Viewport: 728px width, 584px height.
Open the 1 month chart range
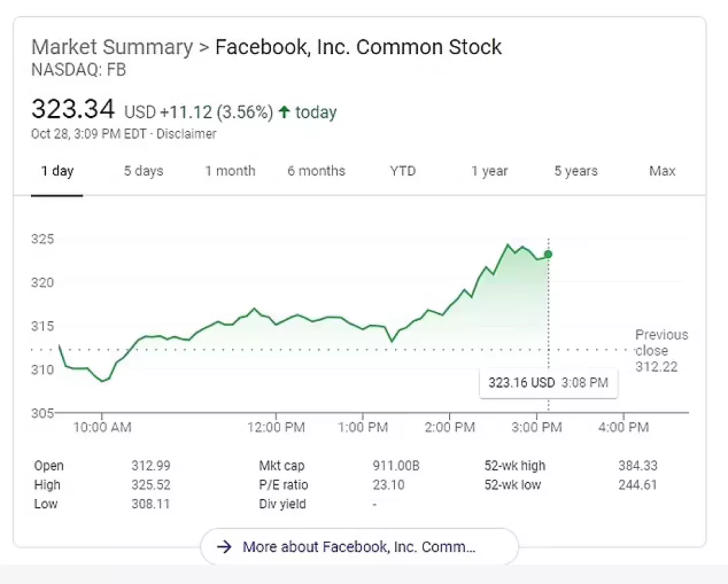pyautogui.click(x=231, y=171)
